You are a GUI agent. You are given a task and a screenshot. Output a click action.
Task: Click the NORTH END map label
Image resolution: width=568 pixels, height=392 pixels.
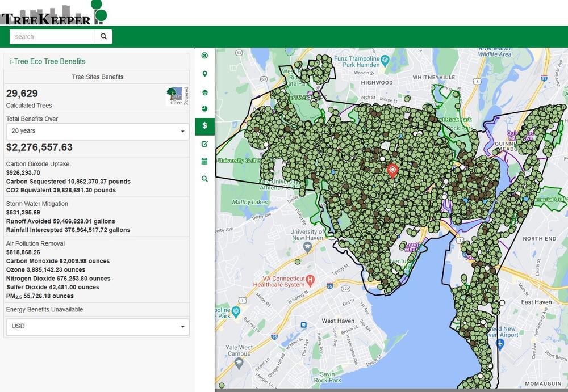click(540, 238)
